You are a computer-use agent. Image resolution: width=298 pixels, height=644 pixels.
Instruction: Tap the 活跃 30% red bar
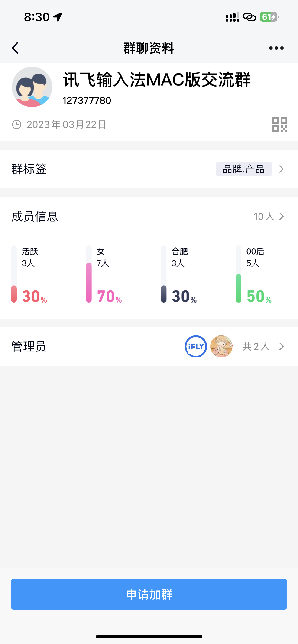pos(14,294)
